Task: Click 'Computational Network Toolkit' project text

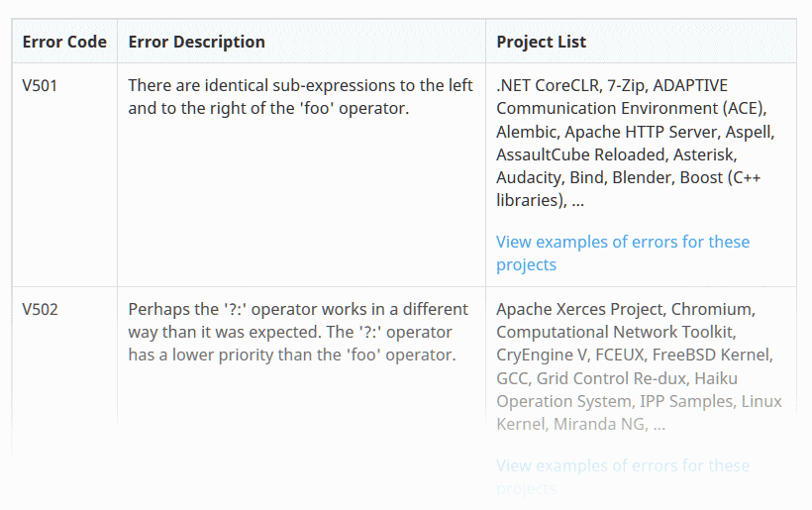Action: [x=615, y=332]
